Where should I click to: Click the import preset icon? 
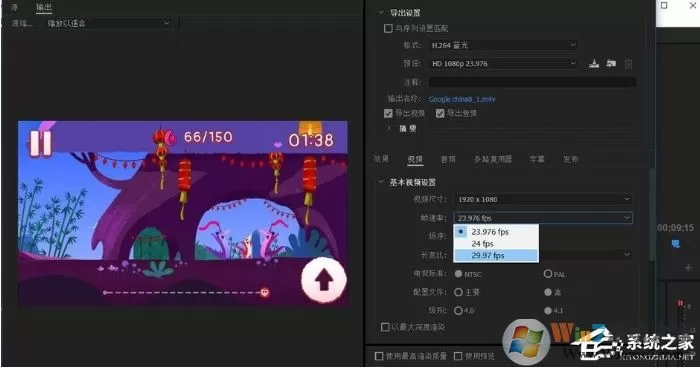(x=611, y=63)
